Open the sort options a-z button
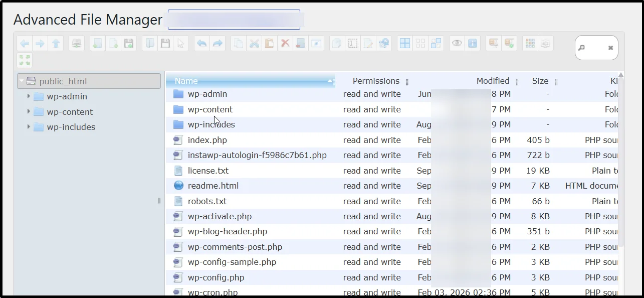The image size is (644, 298). (x=545, y=44)
